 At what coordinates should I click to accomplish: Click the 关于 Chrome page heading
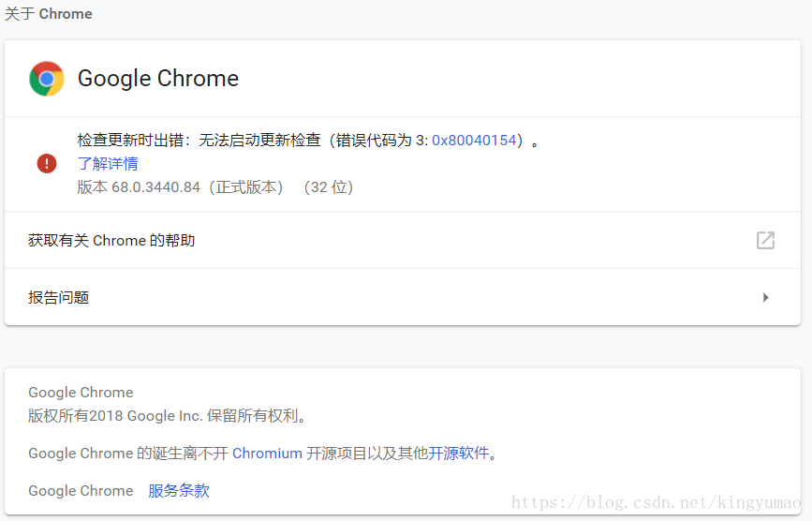[49, 14]
